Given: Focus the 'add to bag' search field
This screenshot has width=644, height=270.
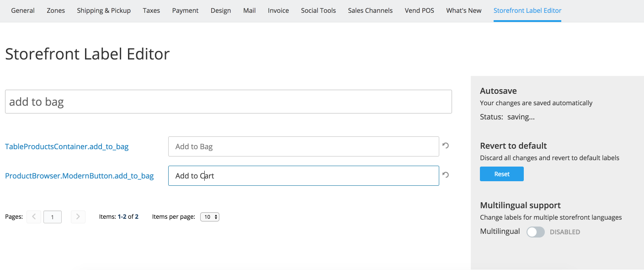Looking at the screenshot, I should (229, 102).
